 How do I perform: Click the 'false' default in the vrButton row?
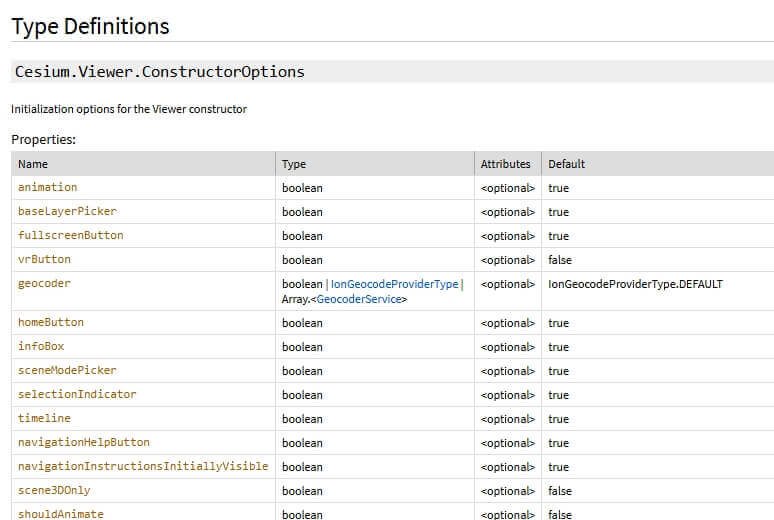pos(560,260)
